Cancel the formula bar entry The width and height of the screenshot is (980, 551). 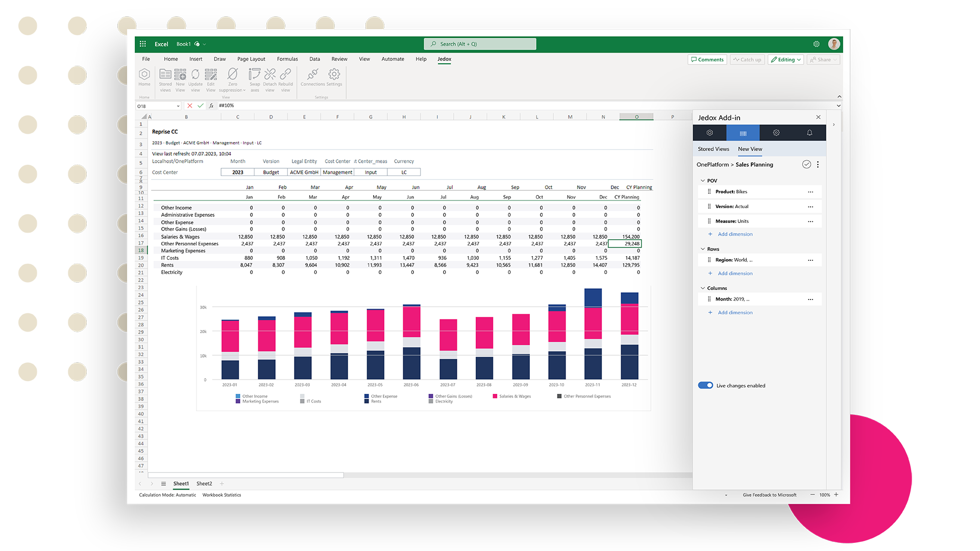[190, 106]
